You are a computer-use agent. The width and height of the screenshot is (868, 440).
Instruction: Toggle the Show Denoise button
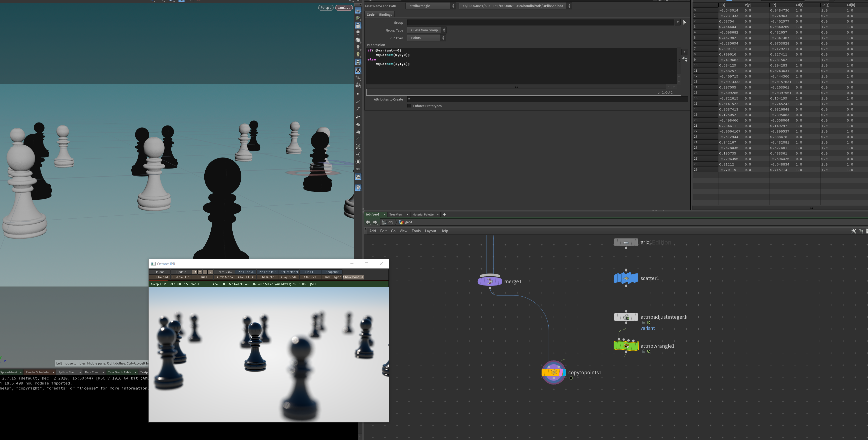(353, 277)
